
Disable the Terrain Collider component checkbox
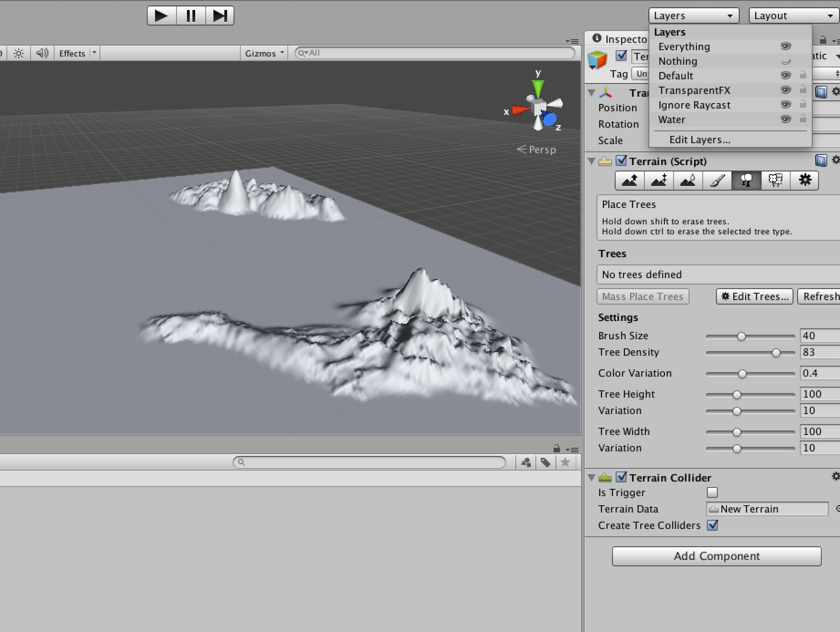pos(621,477)
